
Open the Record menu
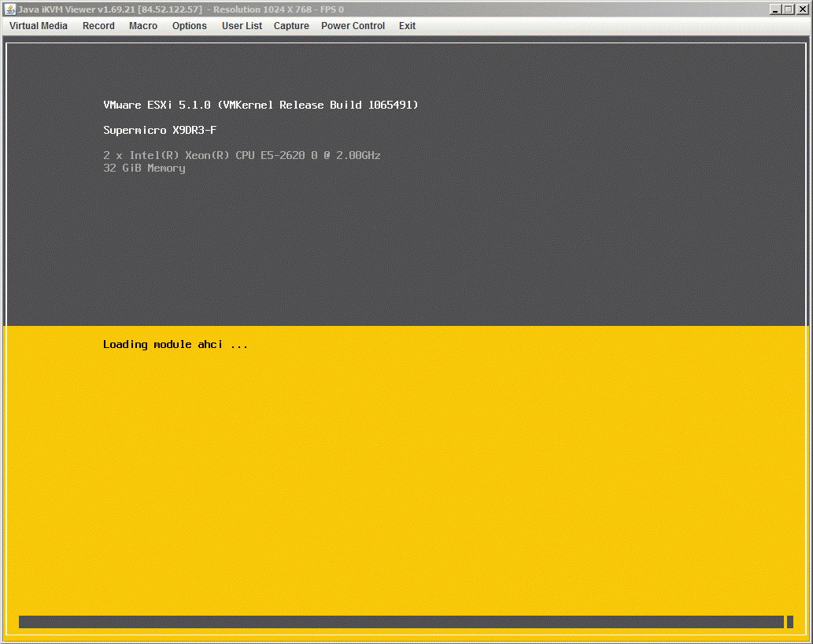[98, 26]
